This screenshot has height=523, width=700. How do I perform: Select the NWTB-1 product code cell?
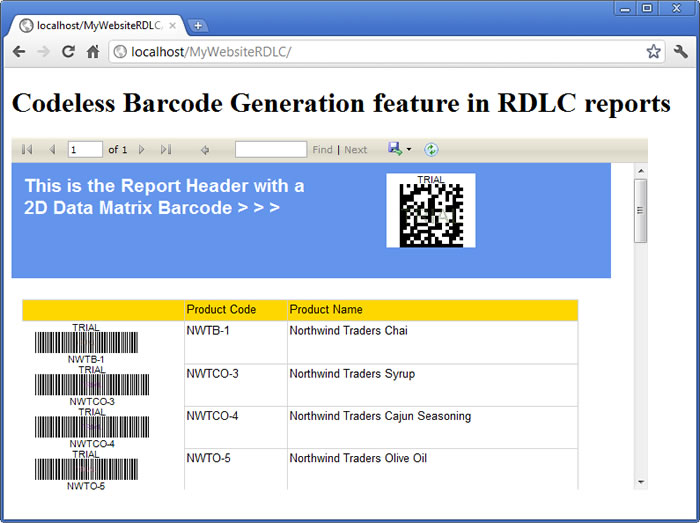(x=236, y=342)
